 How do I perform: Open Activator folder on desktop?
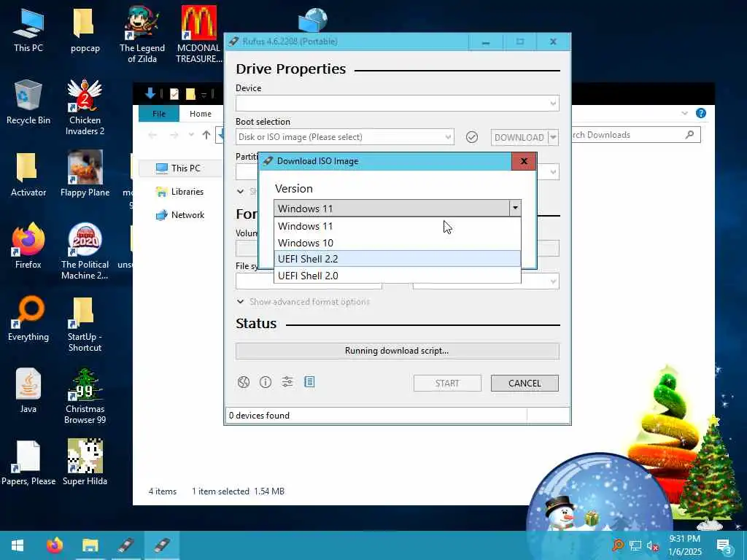28,175
